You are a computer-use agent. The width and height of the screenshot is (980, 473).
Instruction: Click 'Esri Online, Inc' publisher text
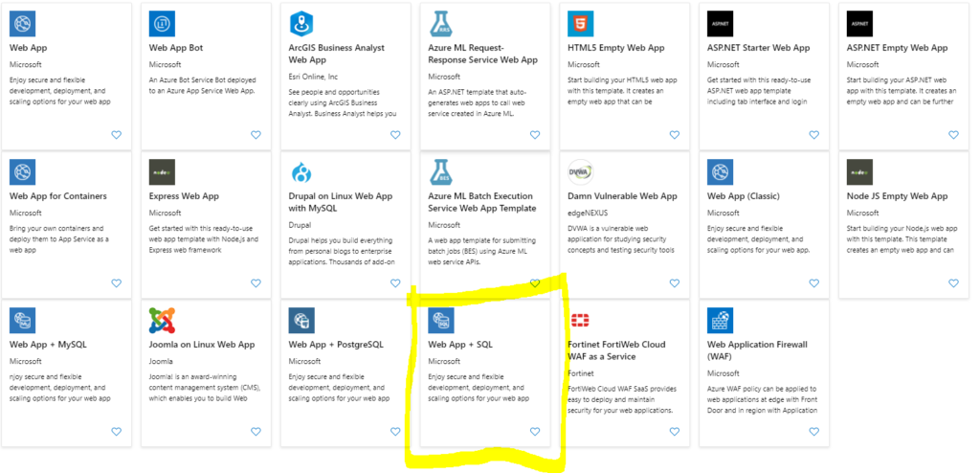point(313,77)
